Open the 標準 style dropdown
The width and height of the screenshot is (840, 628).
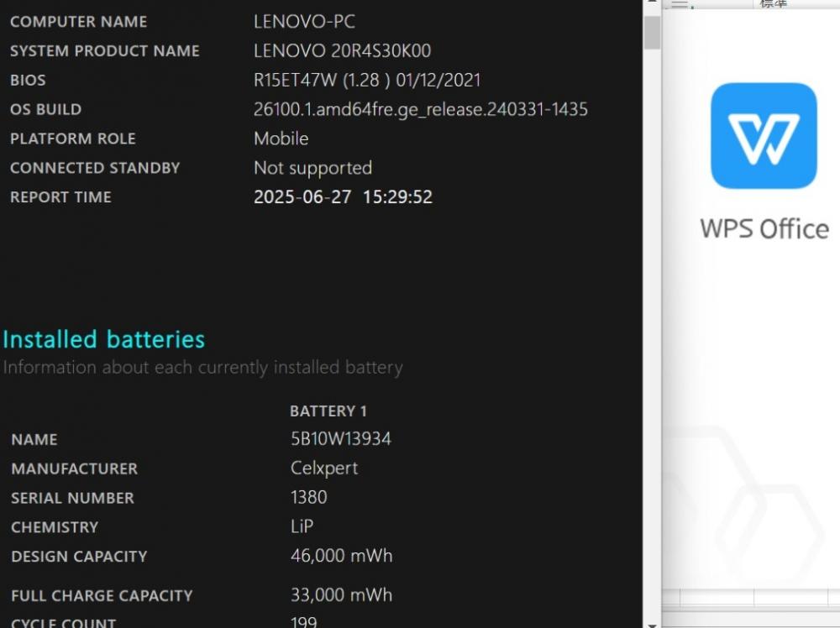click(774, 3)
